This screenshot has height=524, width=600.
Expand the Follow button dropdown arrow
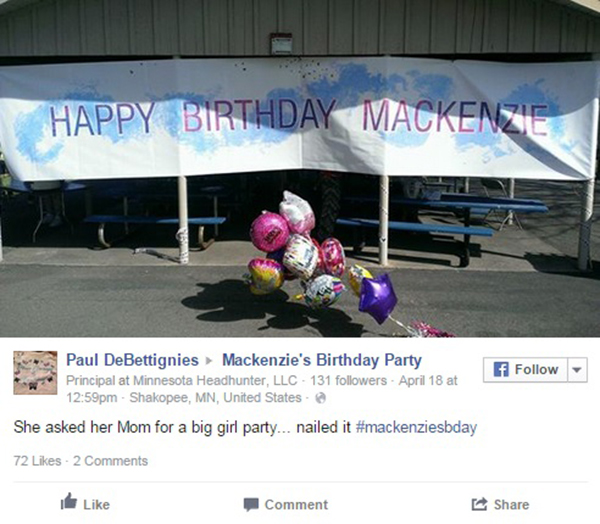click(x=577, y=370)
